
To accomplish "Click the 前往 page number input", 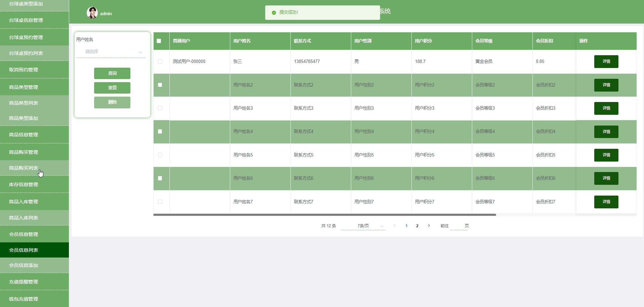I will coord(459,226).
